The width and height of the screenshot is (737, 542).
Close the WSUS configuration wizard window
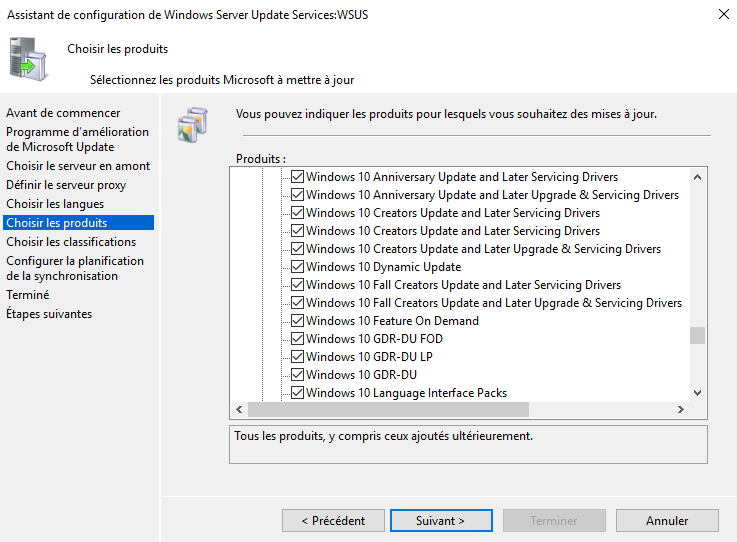(x=724, y=14)
